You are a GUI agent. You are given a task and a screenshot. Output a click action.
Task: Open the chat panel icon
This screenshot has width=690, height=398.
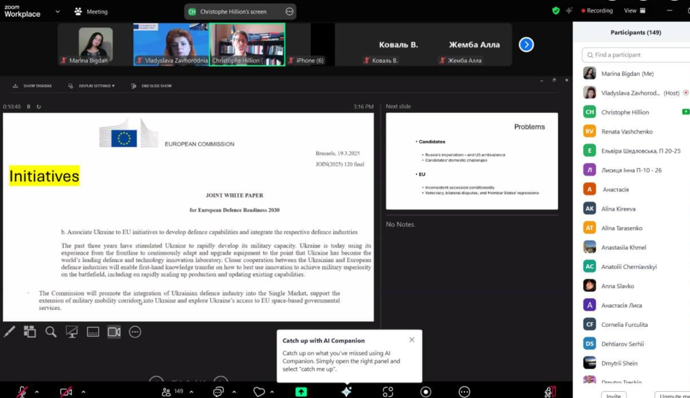pyautogui.click(x=218, y=391)
